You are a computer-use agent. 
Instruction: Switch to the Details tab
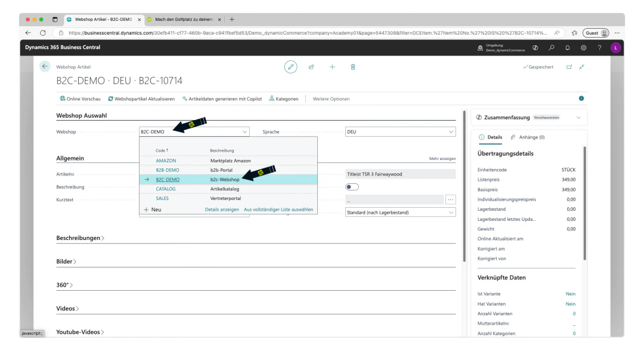tap(490, 137)
